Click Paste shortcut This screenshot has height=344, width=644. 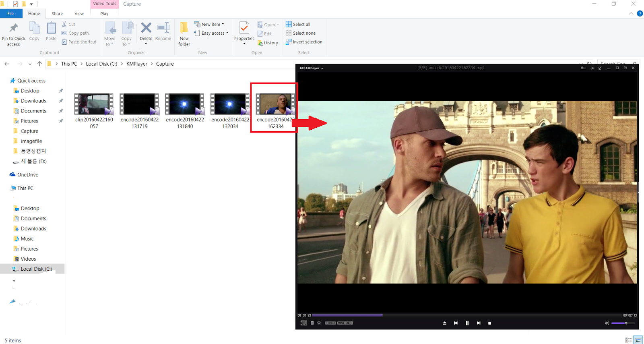(79, 42)
